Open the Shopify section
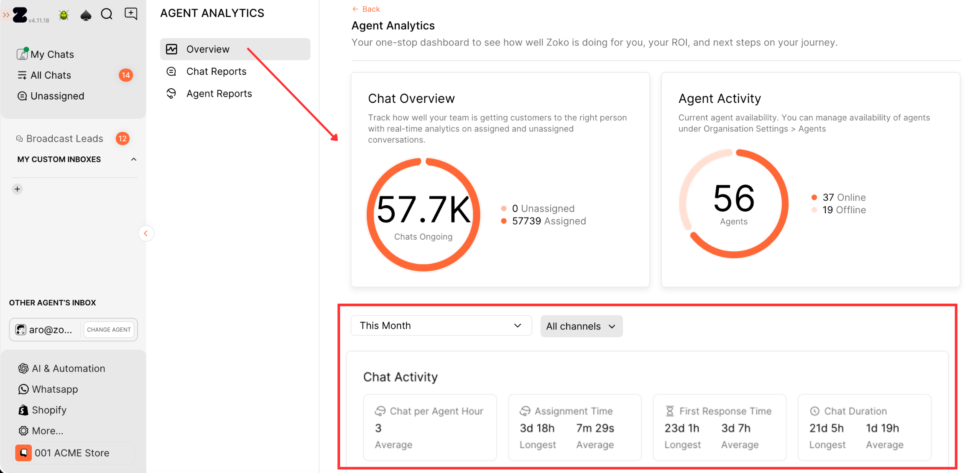Image resolution: width=980 pixels, height=473 pixels. [x=49, y=410]
